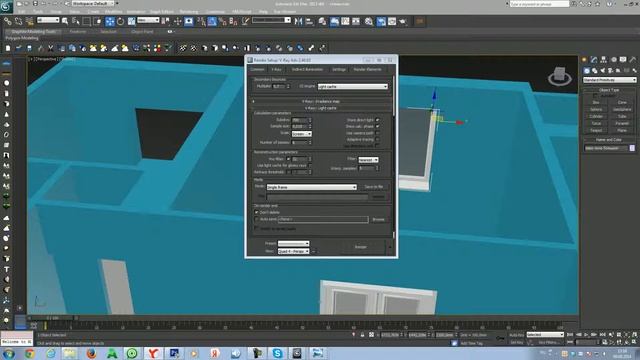640x360 pixels.
Task: Open the Display panel icon
Action: 623,60
